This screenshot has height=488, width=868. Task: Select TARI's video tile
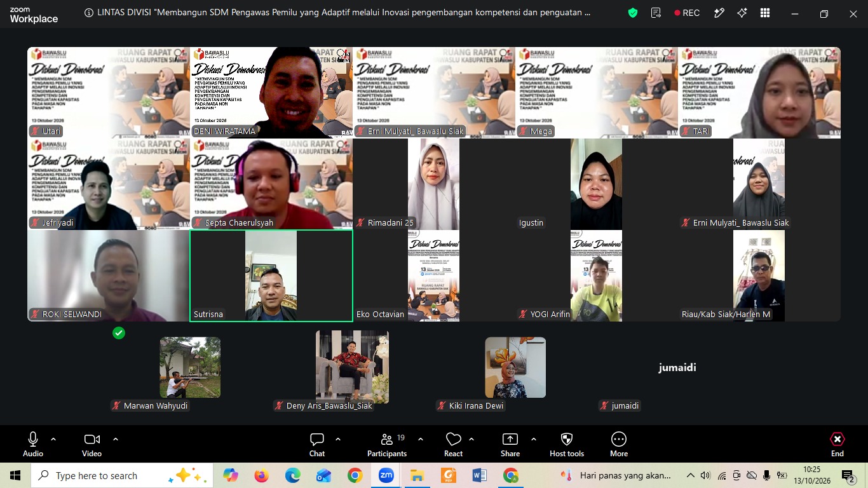point(759,92)
